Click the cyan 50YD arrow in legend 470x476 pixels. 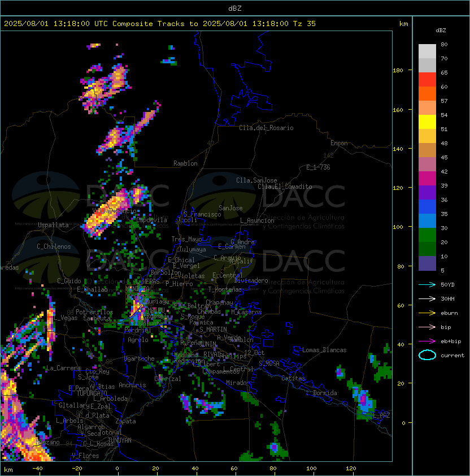(427, 285)
